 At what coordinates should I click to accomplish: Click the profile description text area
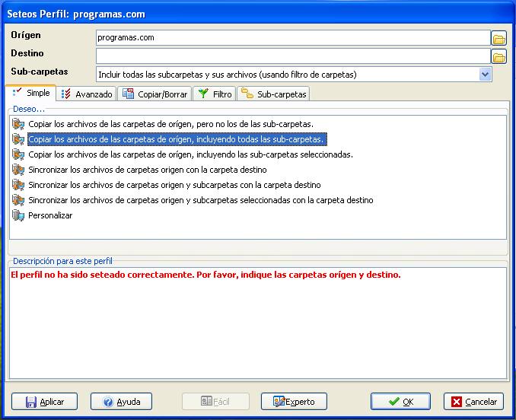pos(258,323)
